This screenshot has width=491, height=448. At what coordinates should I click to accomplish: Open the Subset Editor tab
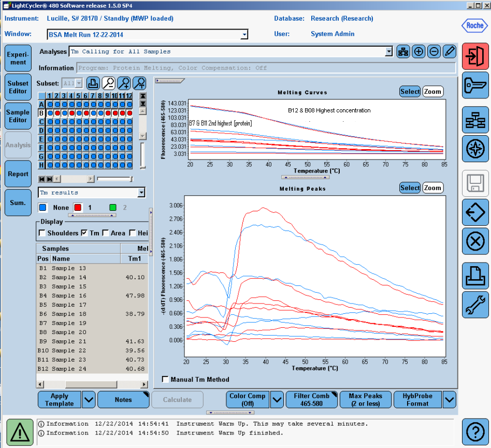(18, 87)
